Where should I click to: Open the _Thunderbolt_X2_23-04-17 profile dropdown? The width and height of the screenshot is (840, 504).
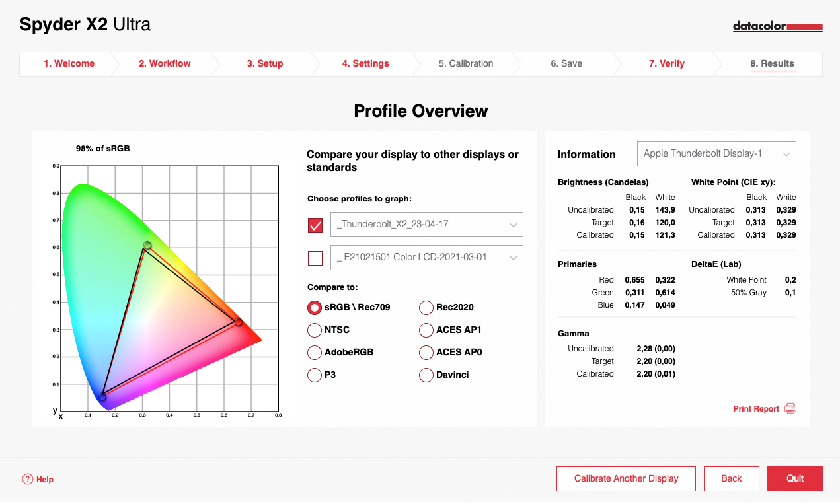pyautogui.click(x=427, y=225)
